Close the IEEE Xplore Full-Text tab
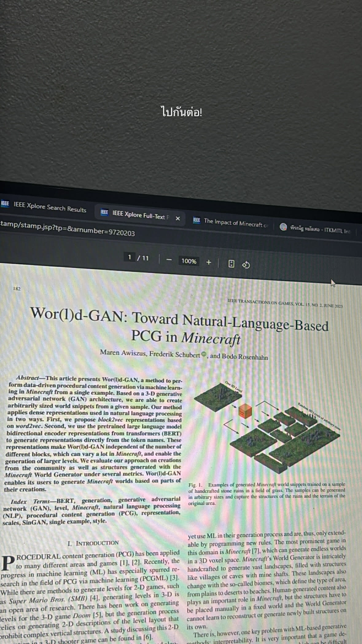This screenshot has height=644, width=362. tap(177, 218)
